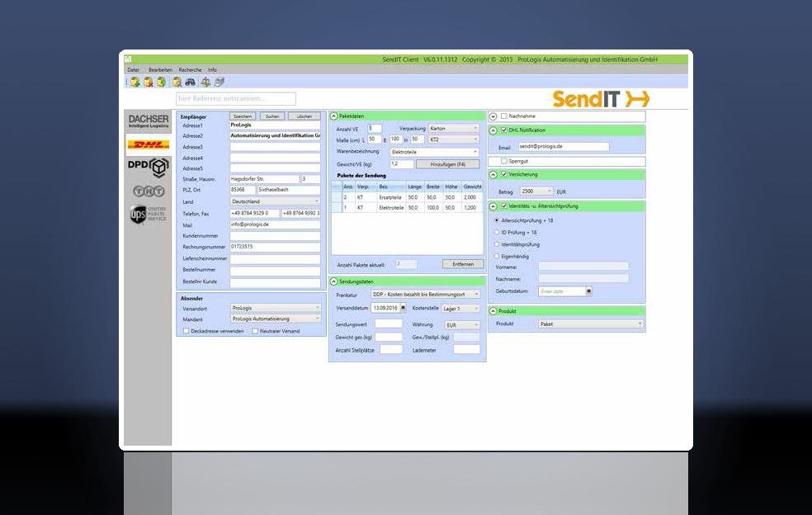Click the DHL Notification Email input field
This screenshot has height=515, width=812.
564,147
